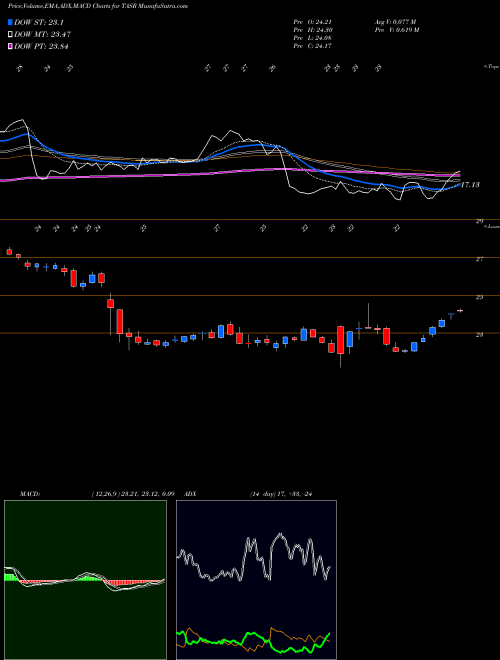Click the Pre C: 24.17 value
Screen dimensions: 500x660
313,46
